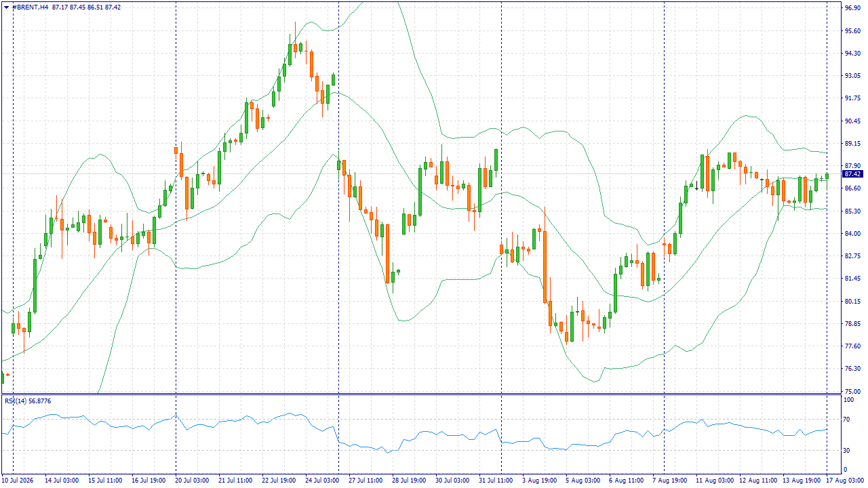Click the 96.90 price scale label
Screen dimensions: 868x488
pos(852,8)
